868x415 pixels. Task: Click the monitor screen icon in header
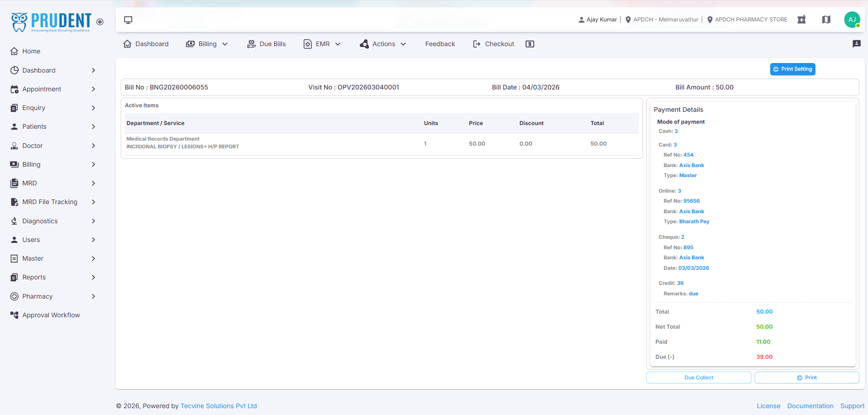[x=128, y=20]
